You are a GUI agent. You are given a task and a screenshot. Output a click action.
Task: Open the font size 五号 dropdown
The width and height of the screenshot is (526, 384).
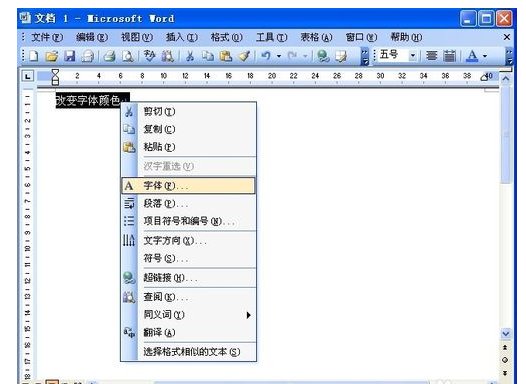click(x=413, y=56)
